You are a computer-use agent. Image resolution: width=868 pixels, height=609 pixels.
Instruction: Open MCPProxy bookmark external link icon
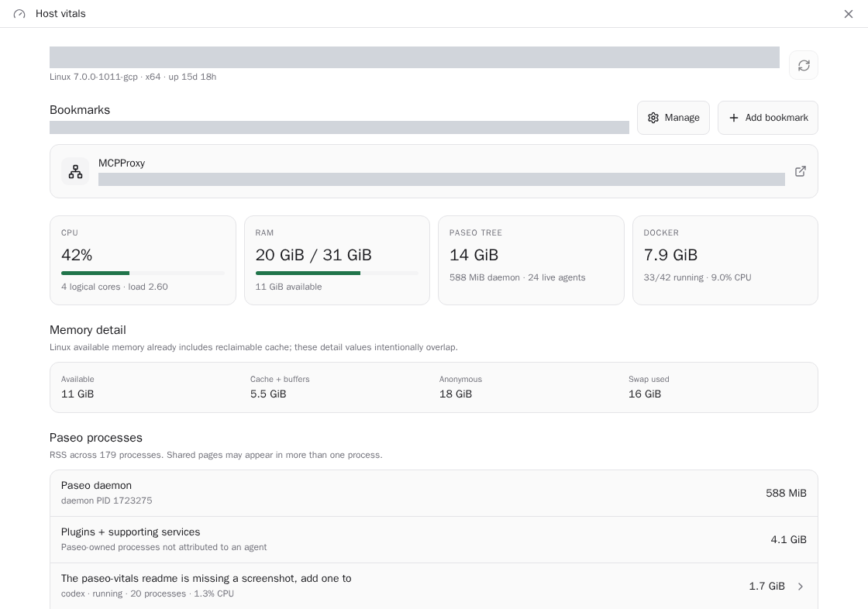pyautogui.click(x=800, y=172)
